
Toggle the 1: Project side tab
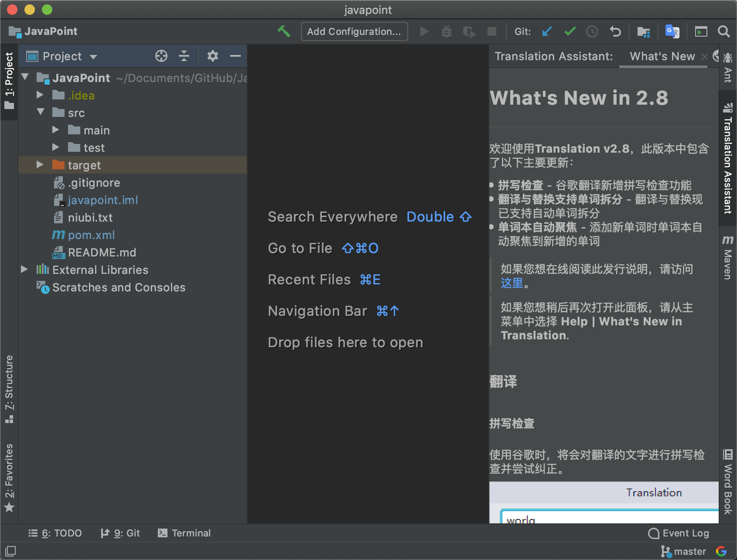click(9, 81)
